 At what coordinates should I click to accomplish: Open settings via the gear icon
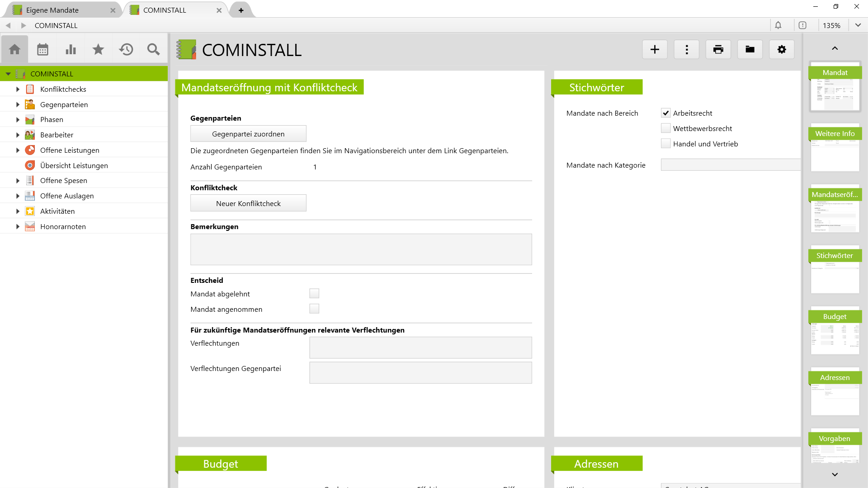coord(782,49)
